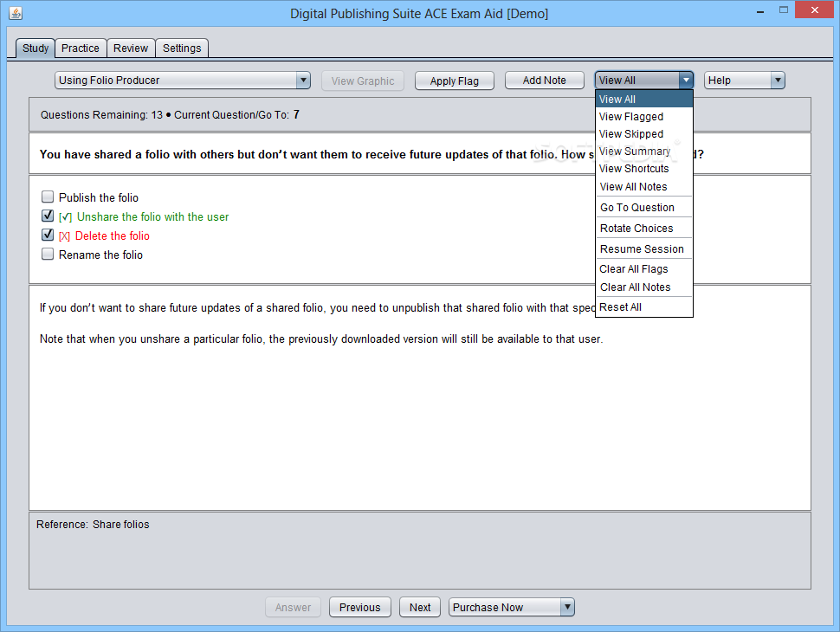Open the Purchase Now dropdown
Screen dimensions: 840x632
click(x=512, y=608)
